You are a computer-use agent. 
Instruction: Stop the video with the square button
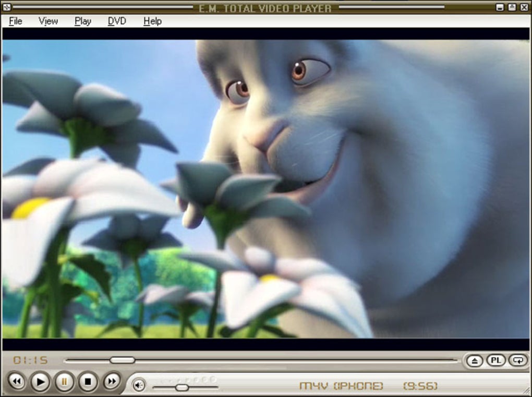pyautogui.click(x=88, y=382)
